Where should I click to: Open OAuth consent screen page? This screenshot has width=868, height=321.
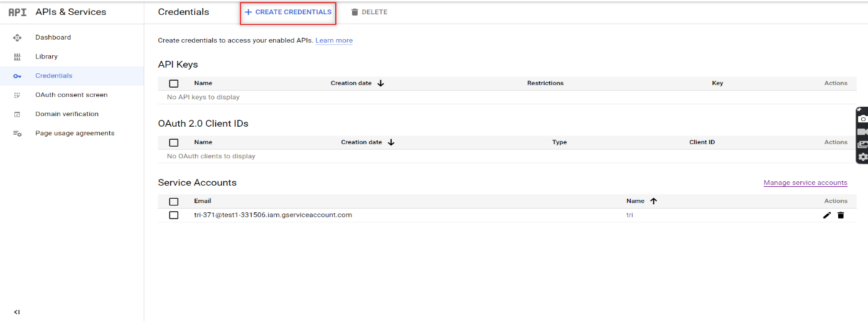71,95
